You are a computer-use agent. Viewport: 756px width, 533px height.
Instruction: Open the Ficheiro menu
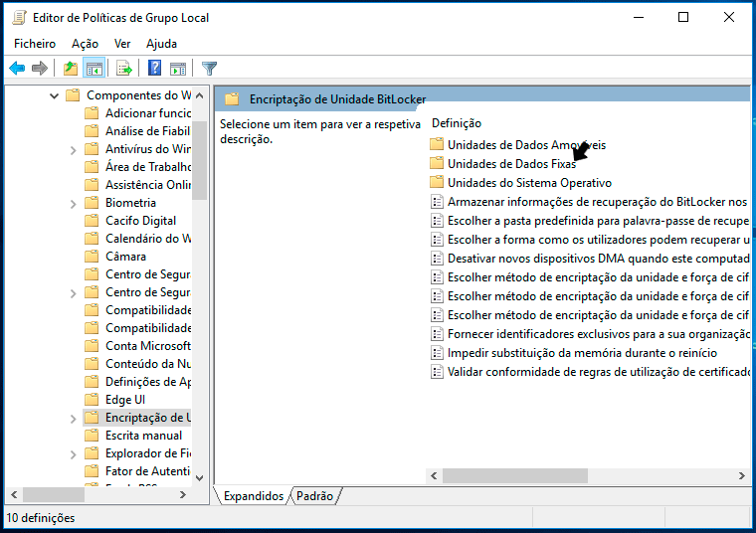point(35,44)
